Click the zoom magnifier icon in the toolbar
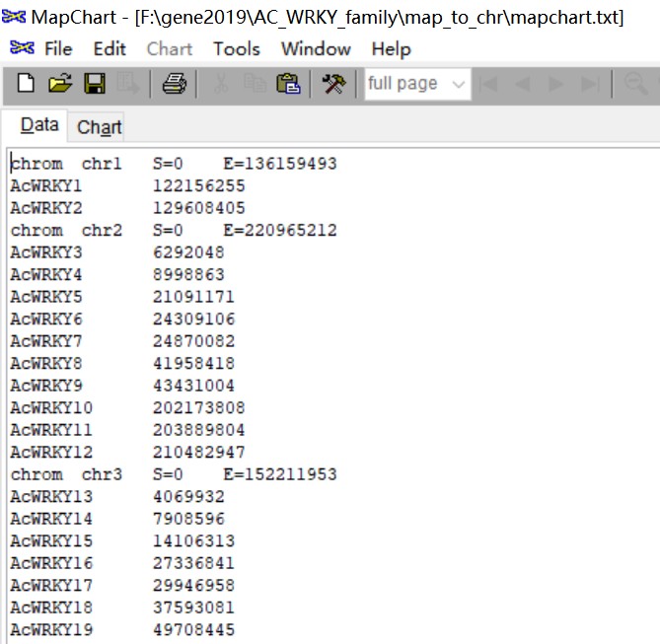Image resolution: width=660 pixels, height=644 pixels. click(636, 85)
